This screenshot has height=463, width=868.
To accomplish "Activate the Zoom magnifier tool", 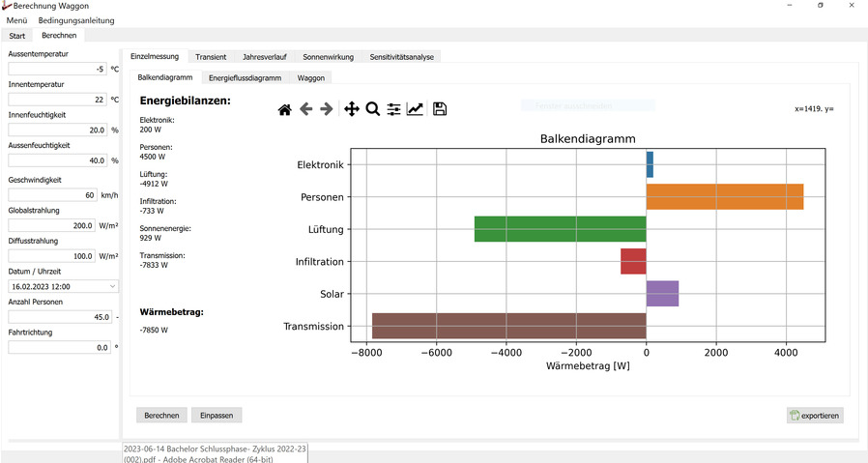I will pyautogui.click(x=372, y=109).
